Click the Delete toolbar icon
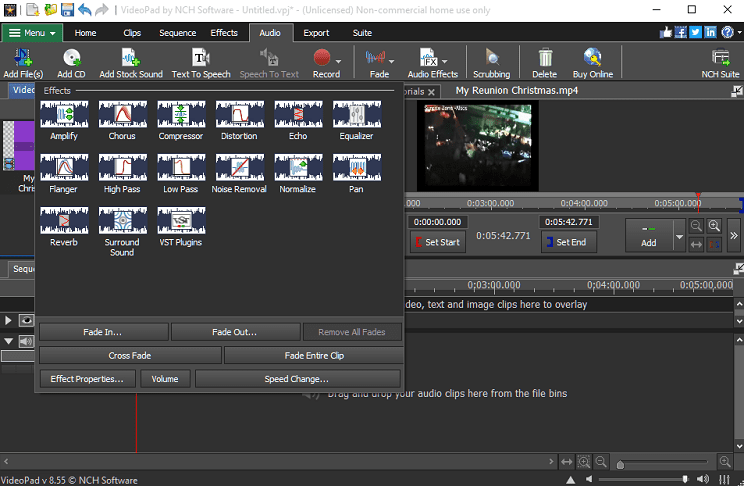 (545, 63)
